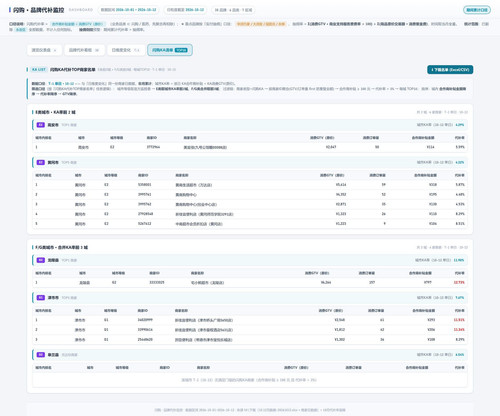The image size is (500, 416).
Task: Click the 黄冈市 city group header
Action: point(250,163)
